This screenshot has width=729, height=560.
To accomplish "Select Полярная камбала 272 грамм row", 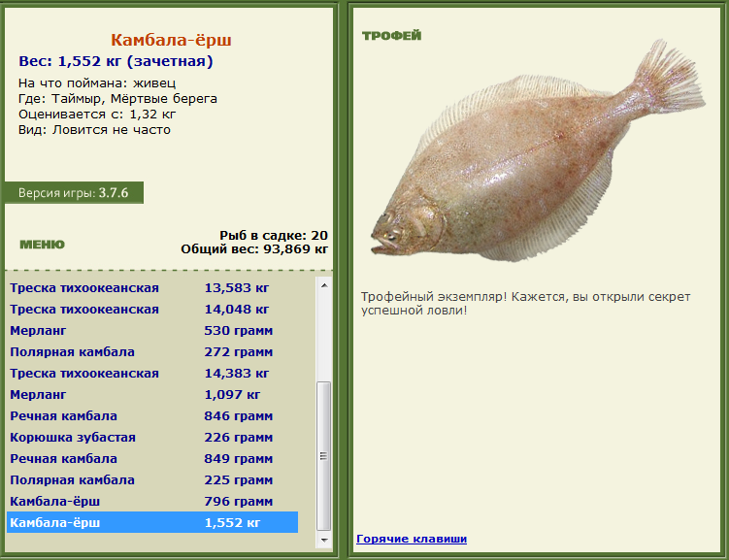I will 152,351.
